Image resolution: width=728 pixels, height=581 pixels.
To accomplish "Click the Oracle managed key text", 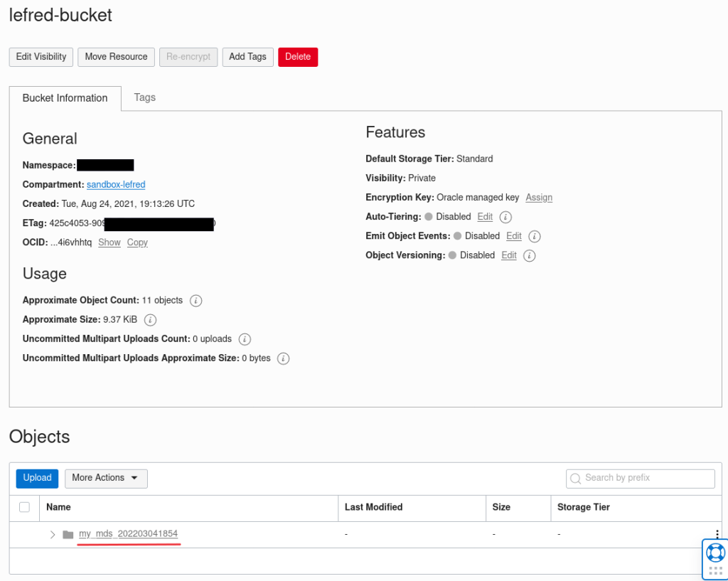I will coord(478,198).
